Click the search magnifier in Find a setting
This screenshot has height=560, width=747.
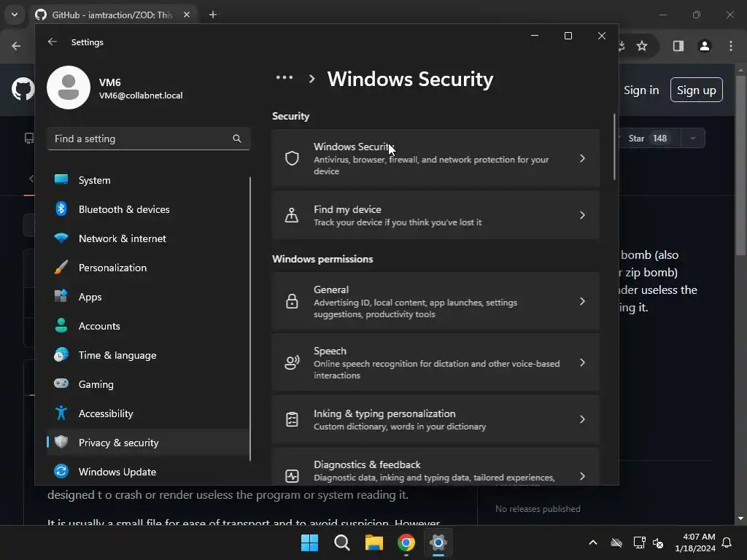click(x=237, y=139)
